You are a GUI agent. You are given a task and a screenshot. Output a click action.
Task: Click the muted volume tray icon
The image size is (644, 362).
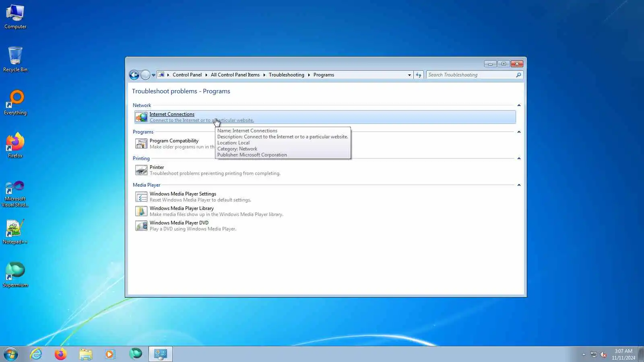coord(603,354)
